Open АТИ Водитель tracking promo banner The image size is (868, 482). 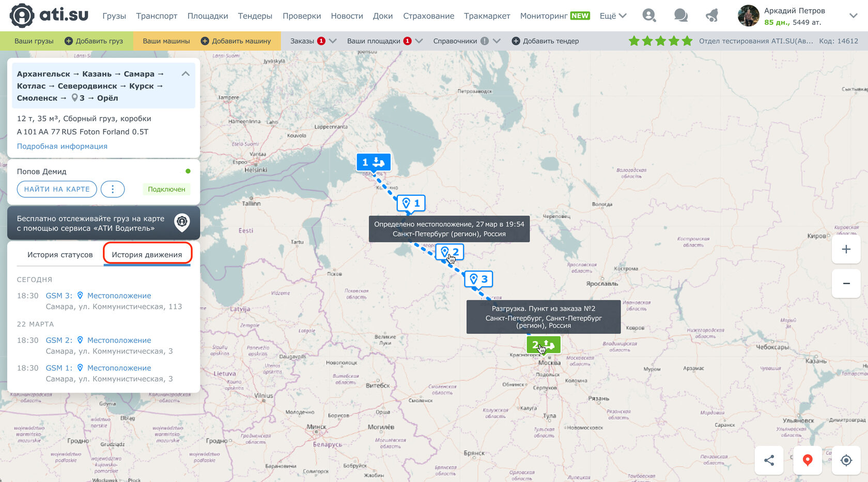[x=103, y=223]
